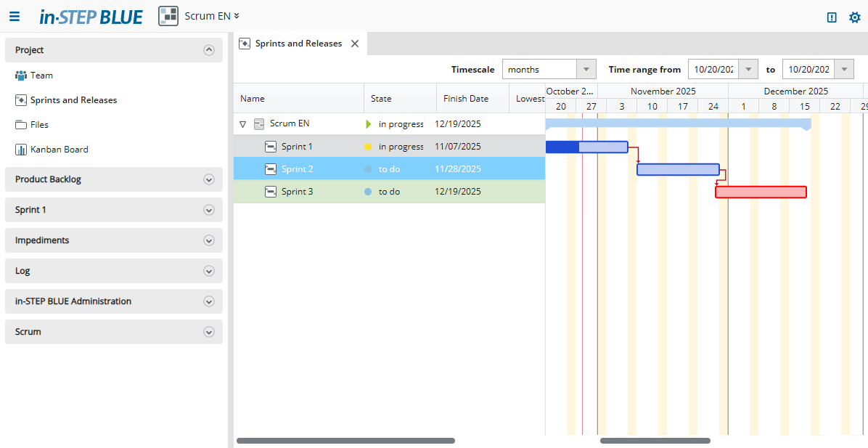The height and width of the screenshot is (448, 868).
Task: Open the Timescale months dropdown
Action: pos(586,70)
